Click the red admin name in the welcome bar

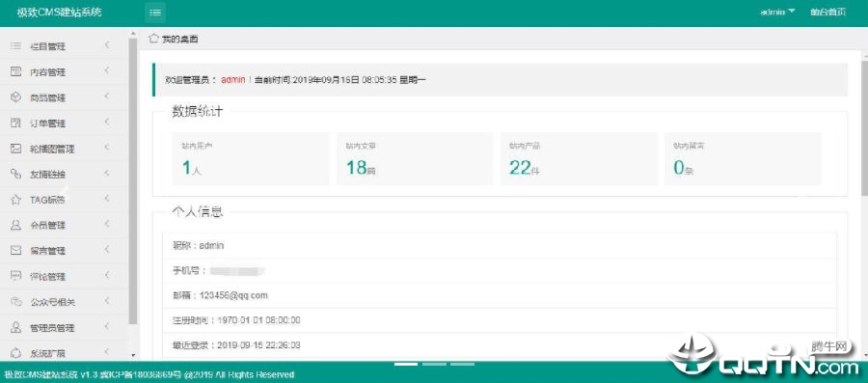(233, 80)
